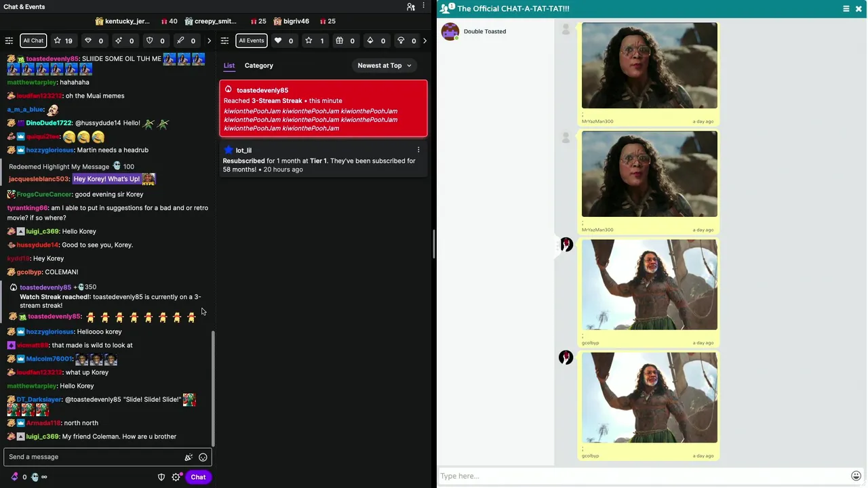Open first gcolbyp Maui image
The width and height of the screenshot is (868, 488).
tap(649, 285)
